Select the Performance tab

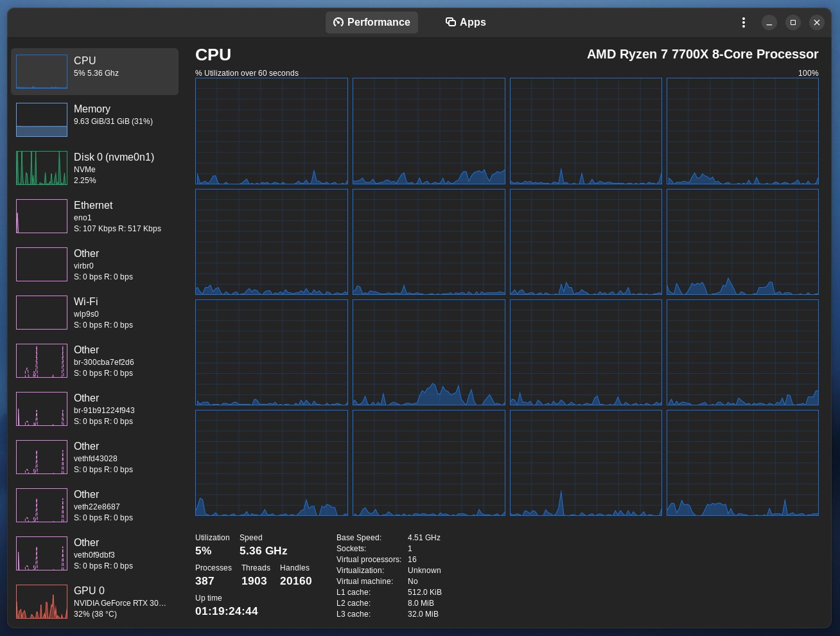(372, 22)
